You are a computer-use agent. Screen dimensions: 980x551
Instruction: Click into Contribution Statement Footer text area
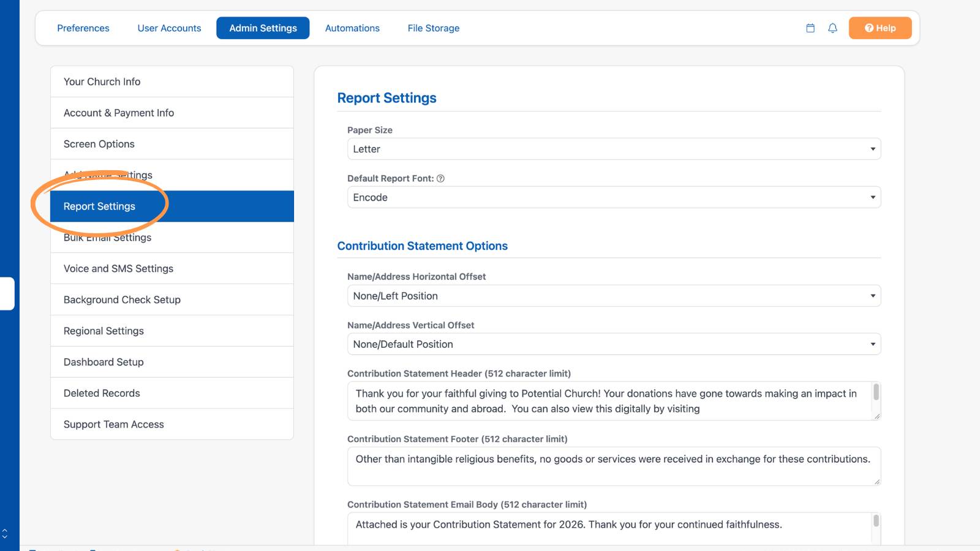click(x=614, y=467)
